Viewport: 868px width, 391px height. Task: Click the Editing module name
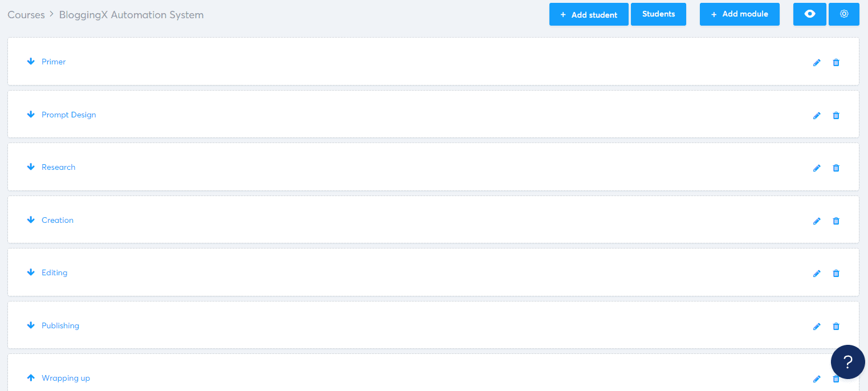(x=55, y=272)
